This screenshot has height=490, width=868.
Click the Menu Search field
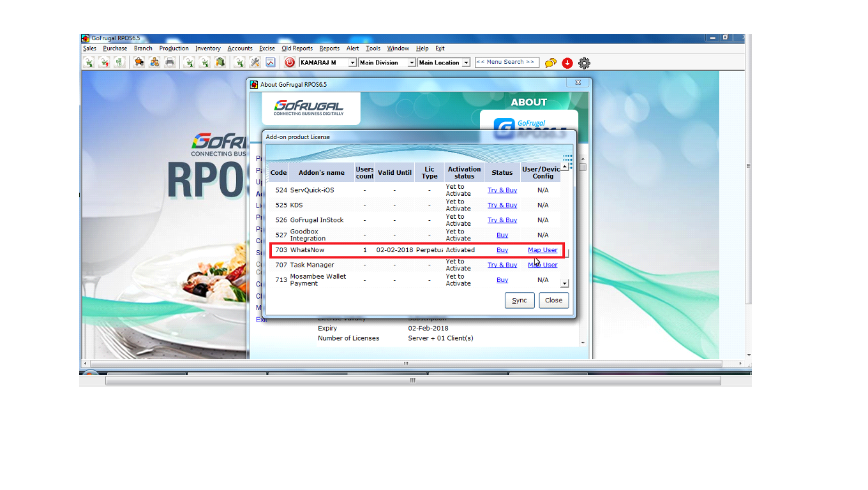click(x=507, y=63)
